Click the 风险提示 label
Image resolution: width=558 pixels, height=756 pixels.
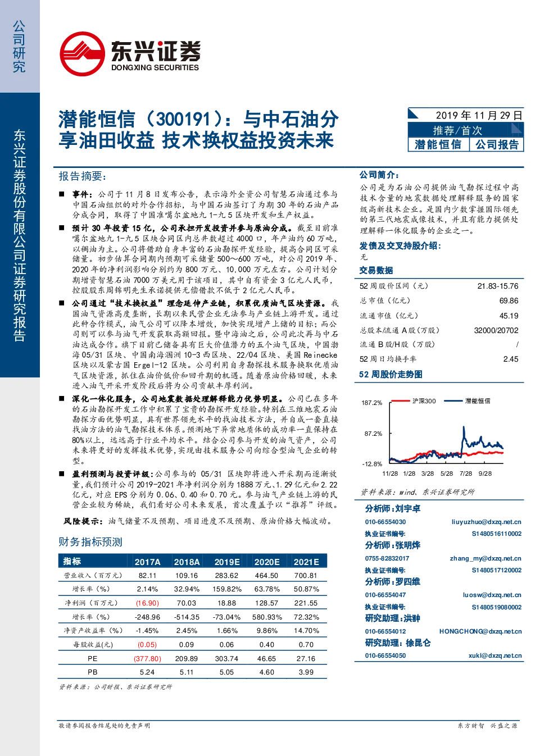[x=83, y=521]
